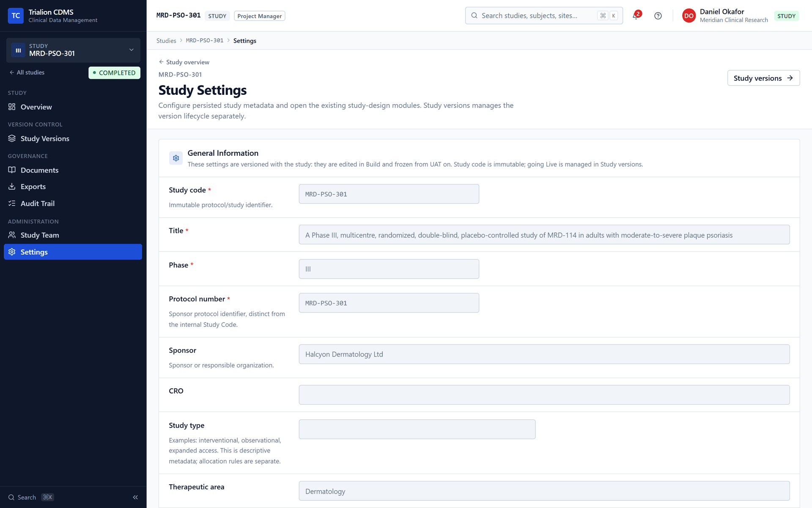Viewport: 812px width, 508px height.
Task: Click the Study Team people icon
Action: 12,235
